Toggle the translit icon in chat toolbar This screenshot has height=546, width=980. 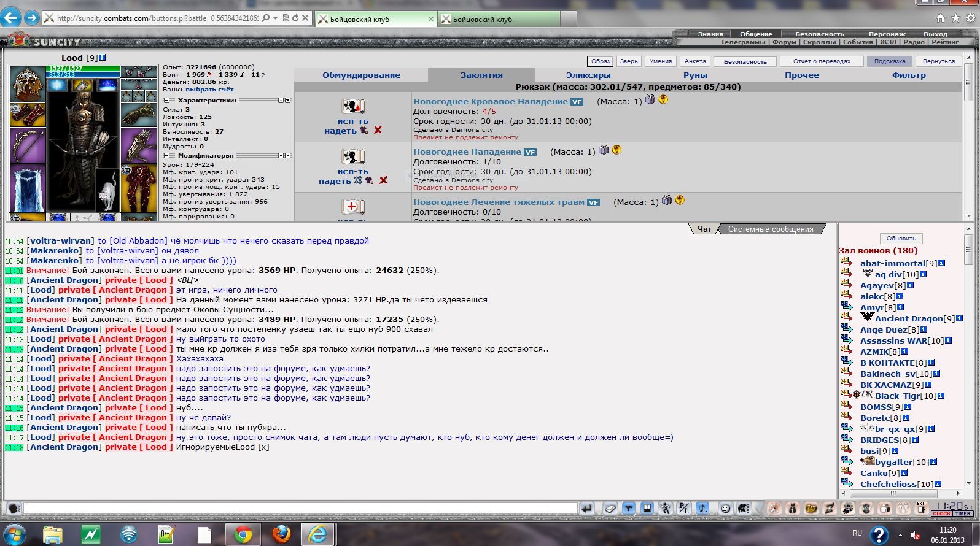(684, 508)
